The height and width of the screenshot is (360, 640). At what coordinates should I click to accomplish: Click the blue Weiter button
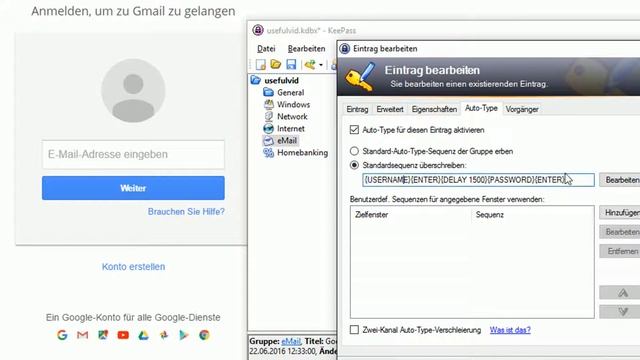click(133, 188)
